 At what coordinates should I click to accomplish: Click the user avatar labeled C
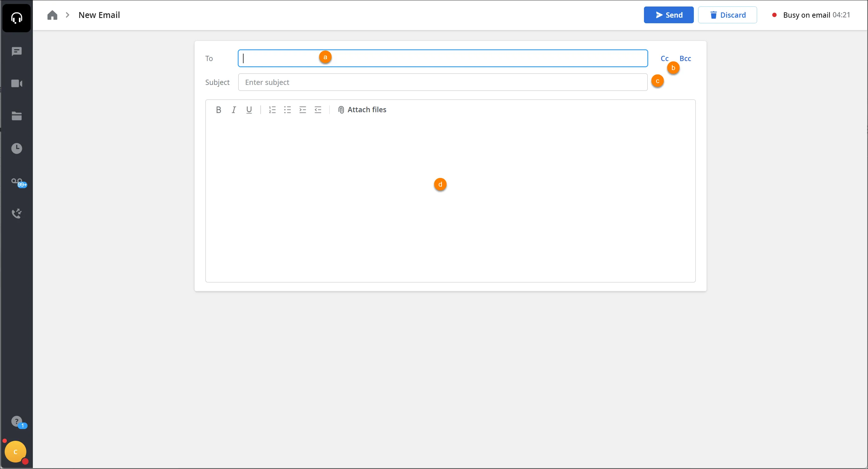point(15,452)
